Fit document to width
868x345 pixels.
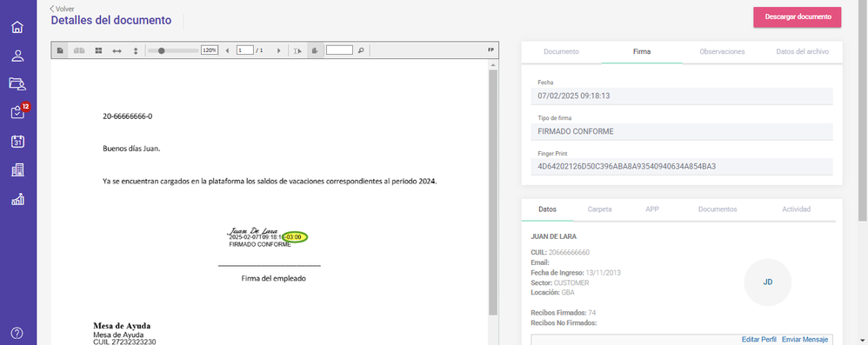[117, 50]
